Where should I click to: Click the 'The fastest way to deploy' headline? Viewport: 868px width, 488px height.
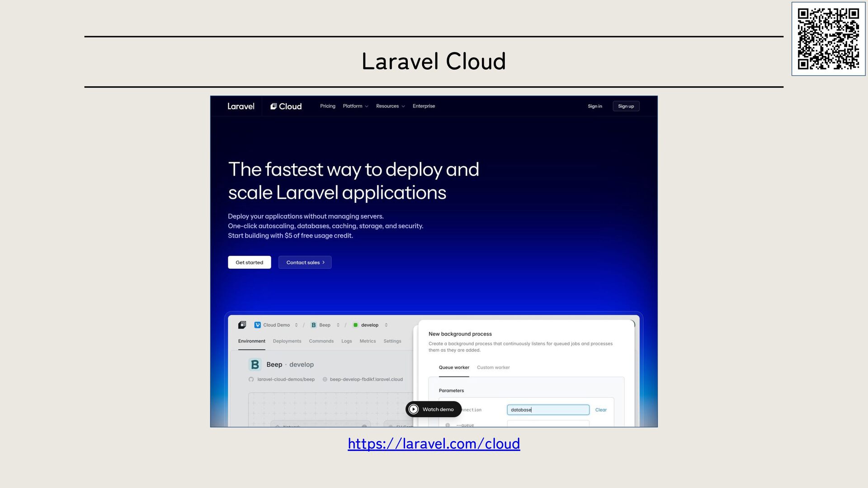pyautogui.click(x=354, y=181)
